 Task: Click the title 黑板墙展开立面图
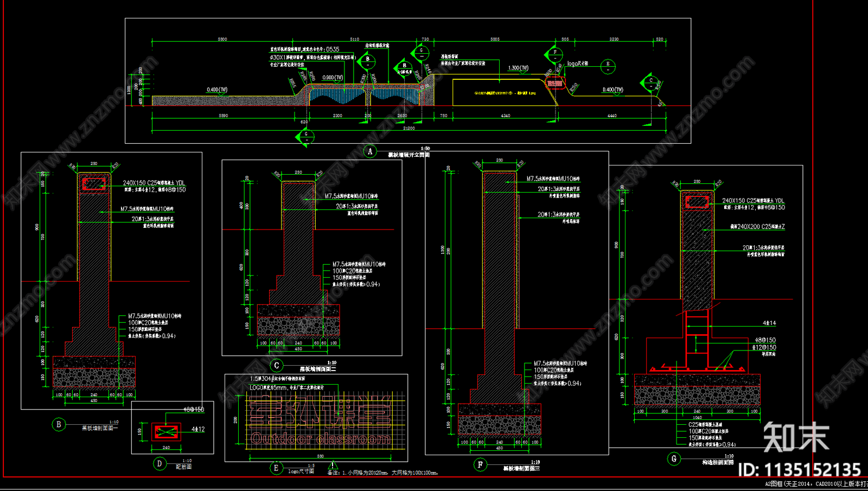[x=409, y=155]
